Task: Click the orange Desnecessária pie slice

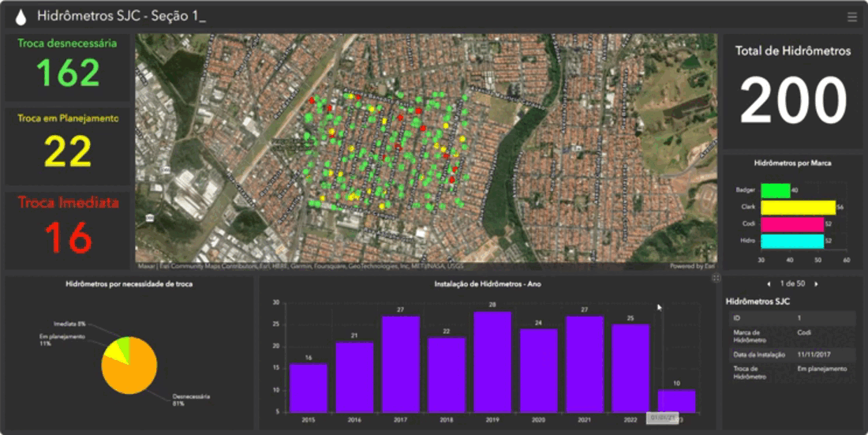Action: coord(132,375)
